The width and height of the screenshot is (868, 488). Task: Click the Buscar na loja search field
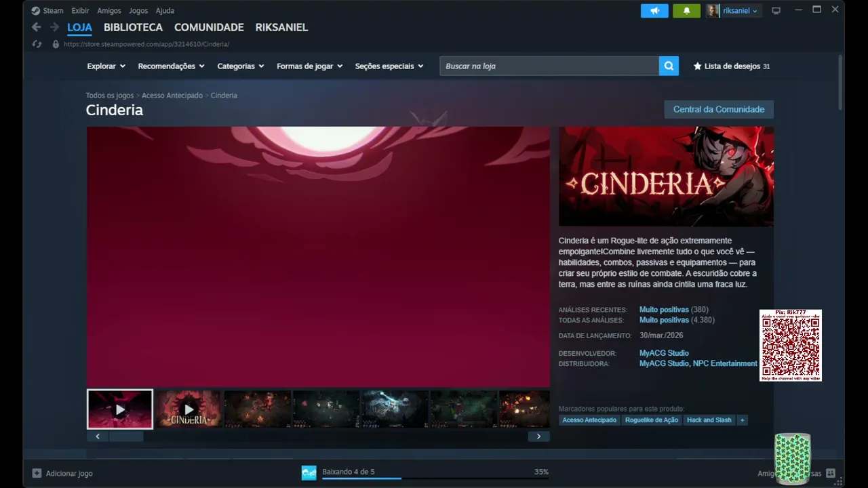[549, 66]
